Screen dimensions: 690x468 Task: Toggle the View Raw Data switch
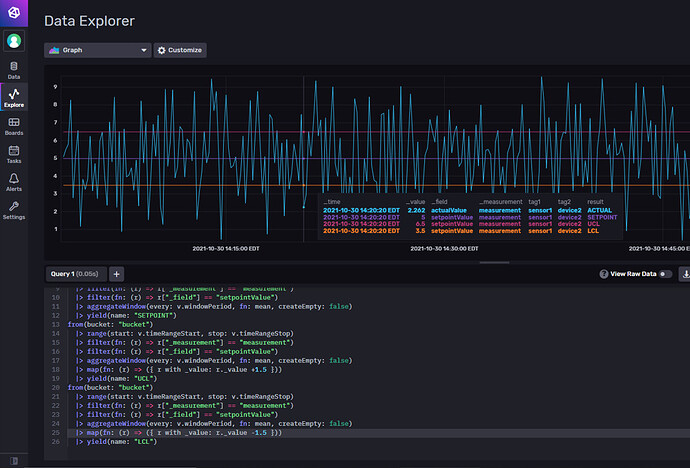pyautogui.click(x=665, y=273)
